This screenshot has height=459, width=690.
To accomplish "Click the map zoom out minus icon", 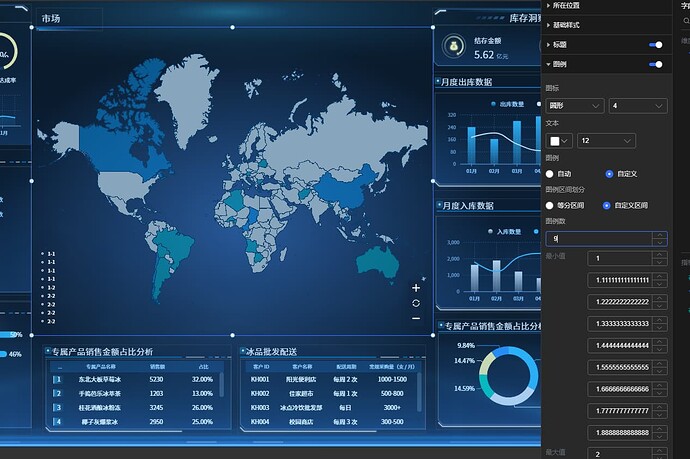I will (416, 318).
